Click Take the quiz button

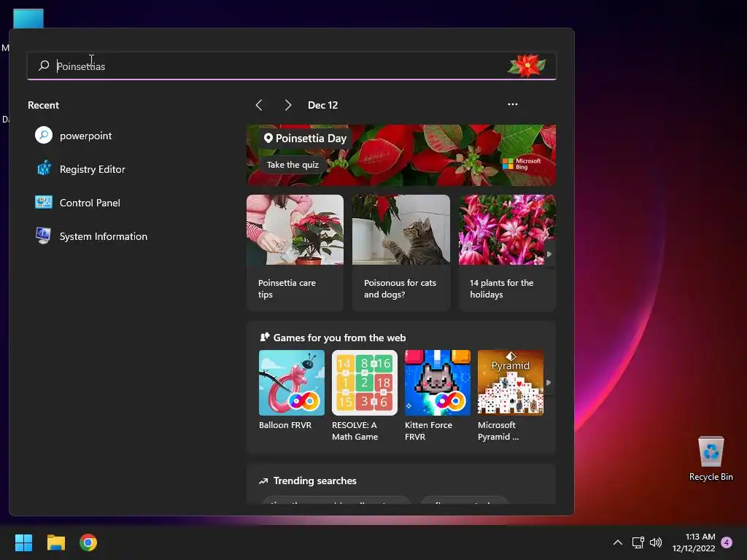(293, 165)
